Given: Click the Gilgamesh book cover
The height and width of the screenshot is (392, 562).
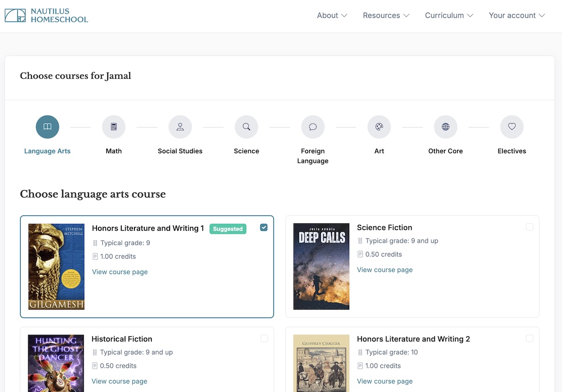Looking at the screenshot, I should pos(57,266).
